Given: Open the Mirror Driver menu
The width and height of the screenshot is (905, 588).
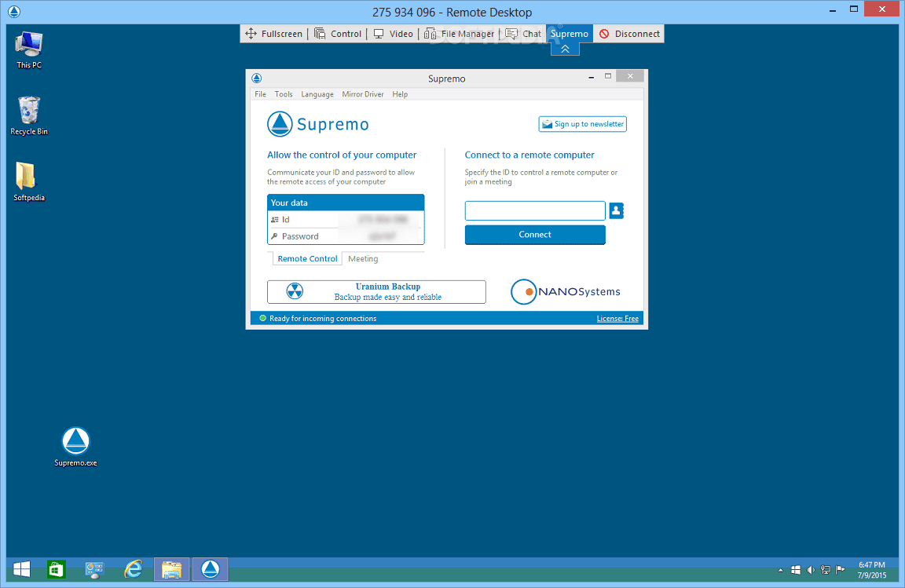Looking at the screenshot, I should 362,94.
